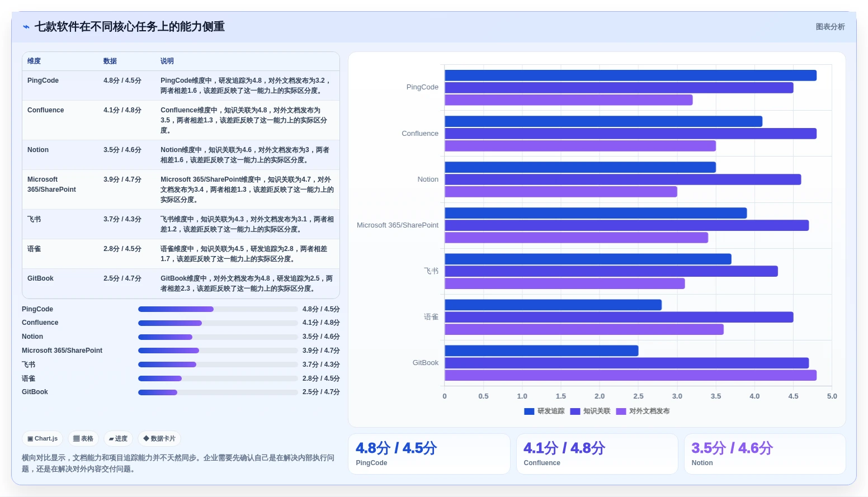This screenshot has height=497, width=868.
Task: Select the 表格 tag chip
Action: (83, 439)
